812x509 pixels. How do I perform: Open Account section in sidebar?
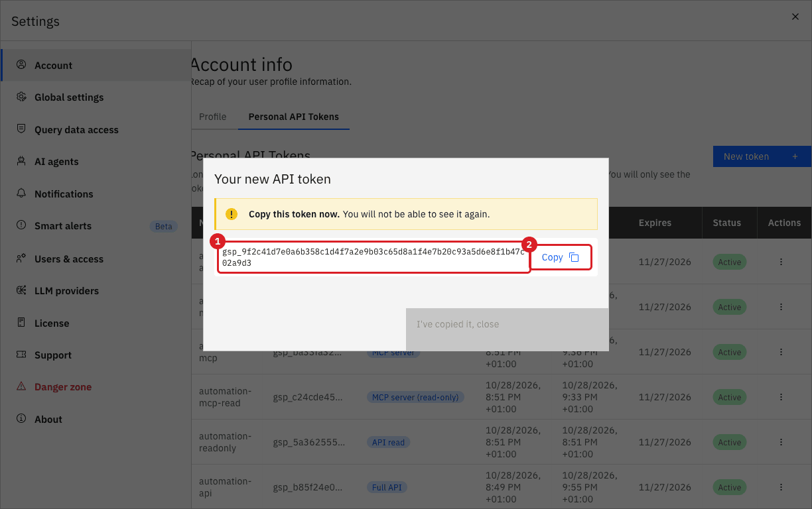click(96, 65)
